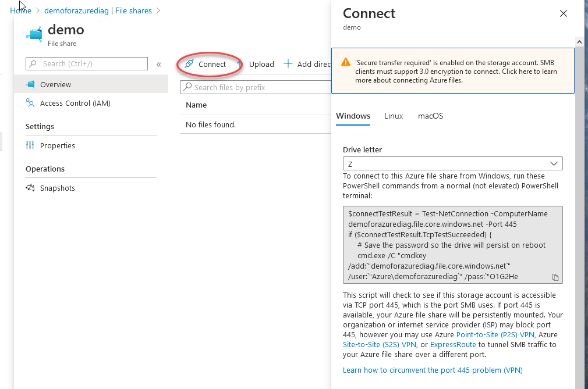
Task: Switch to the Linux tab
Action: (x=394, y=116)
